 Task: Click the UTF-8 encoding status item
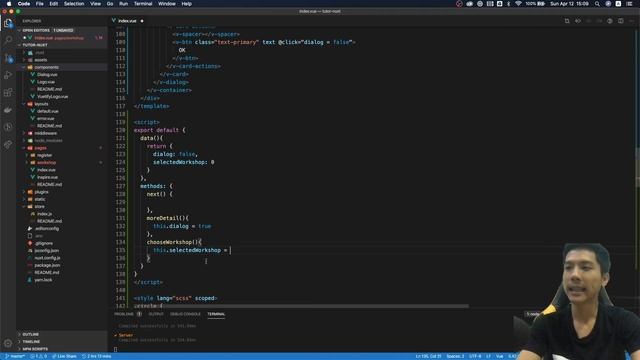(x=475, y=356)
